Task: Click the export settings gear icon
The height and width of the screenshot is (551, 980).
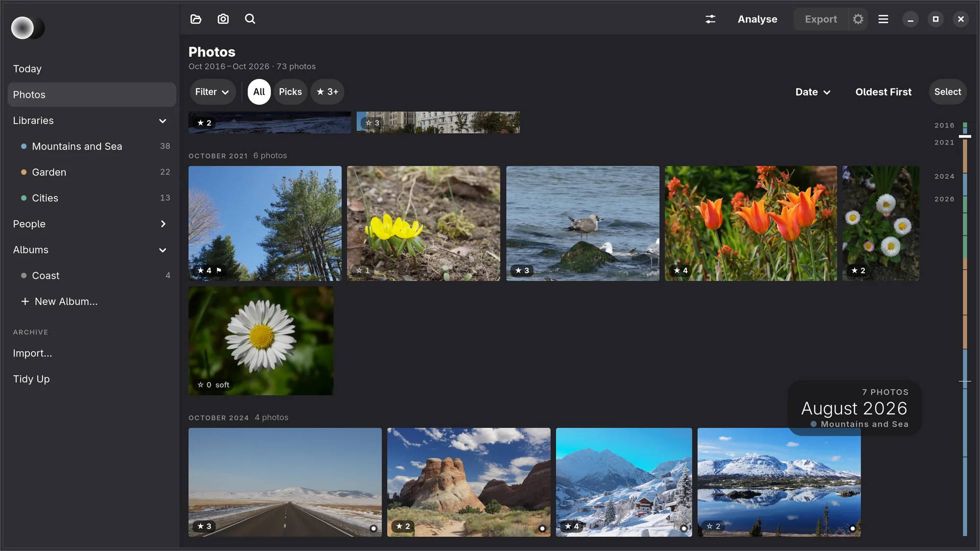Action: (x=857, y=19)
